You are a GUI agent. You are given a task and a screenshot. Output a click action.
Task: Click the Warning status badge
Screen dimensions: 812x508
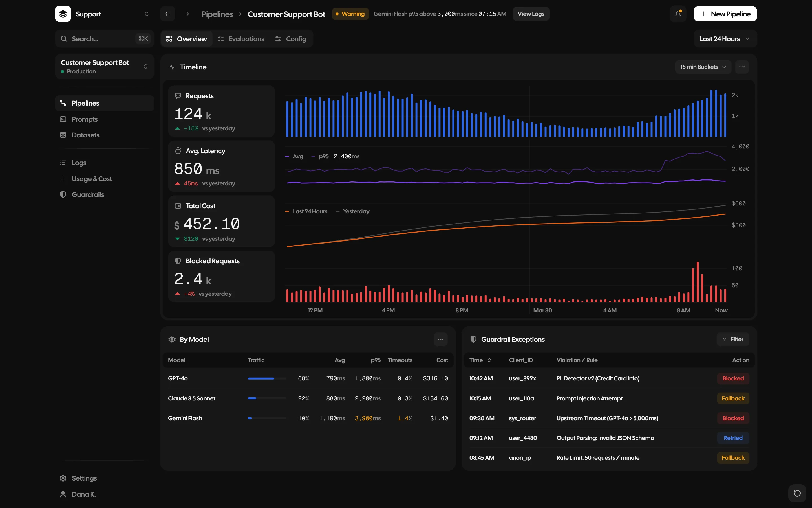[350, 14]
